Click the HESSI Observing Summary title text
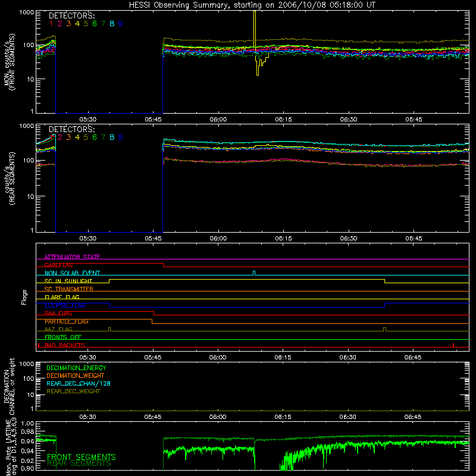 coord(252,5)
